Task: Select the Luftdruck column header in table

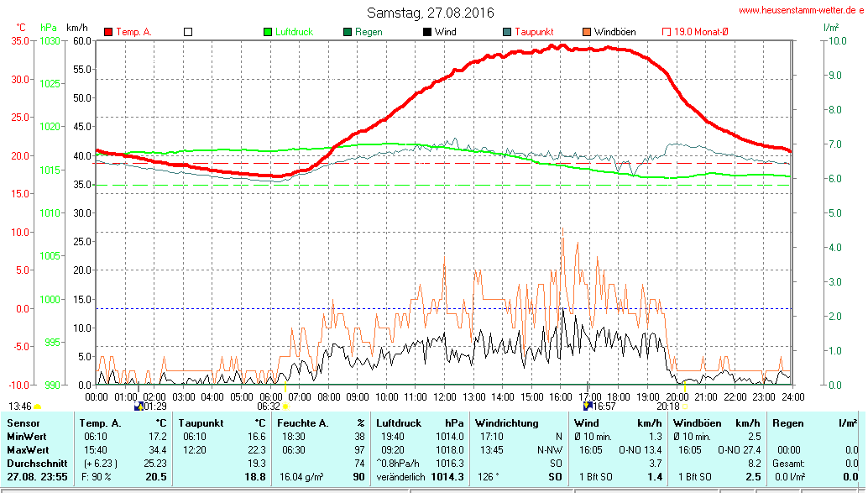Action: tap(399, 423)
